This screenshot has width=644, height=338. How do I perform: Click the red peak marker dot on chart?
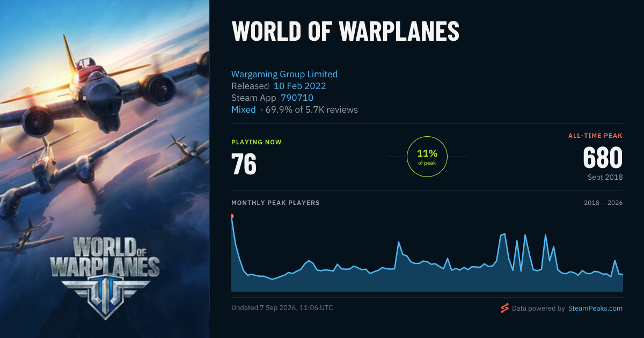point(232,216)
